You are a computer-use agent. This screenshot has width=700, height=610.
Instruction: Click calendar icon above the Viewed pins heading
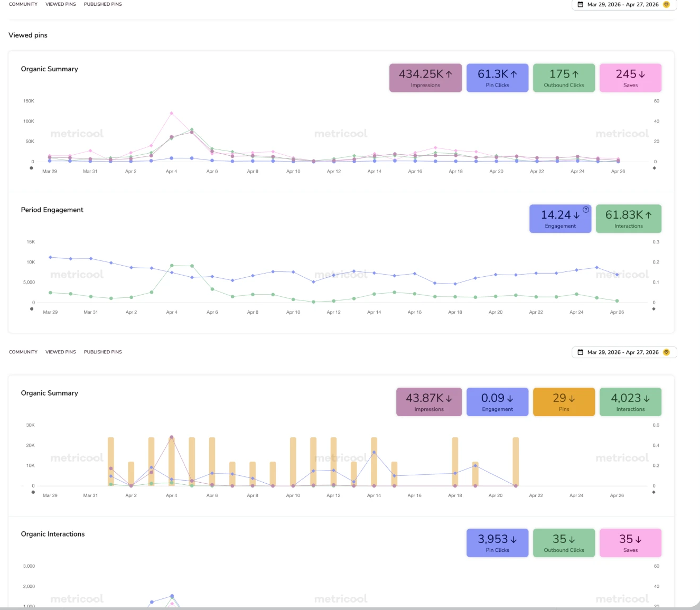pyautogui.click(x=581, y=5)
